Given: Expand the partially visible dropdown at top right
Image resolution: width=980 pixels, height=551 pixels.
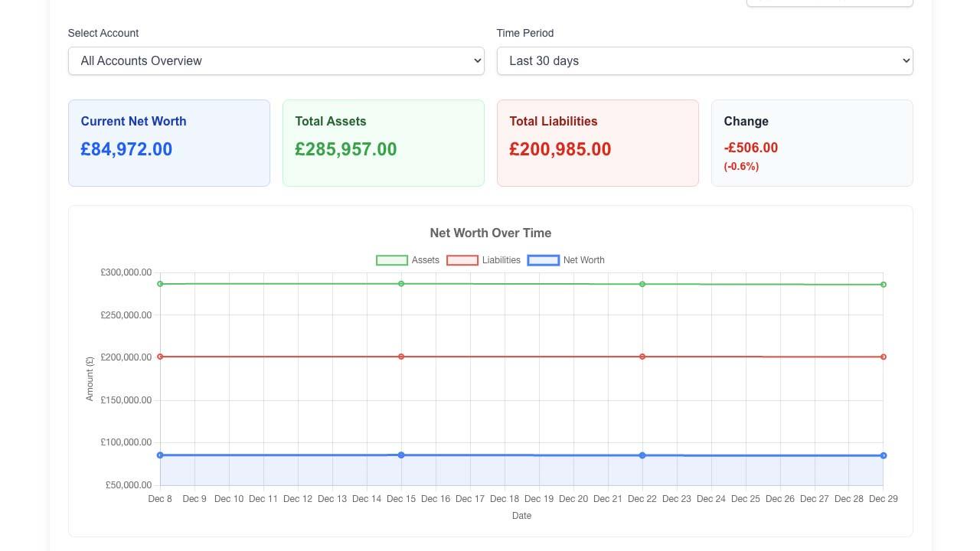Looking at the screenshot, I should (829, 2).
